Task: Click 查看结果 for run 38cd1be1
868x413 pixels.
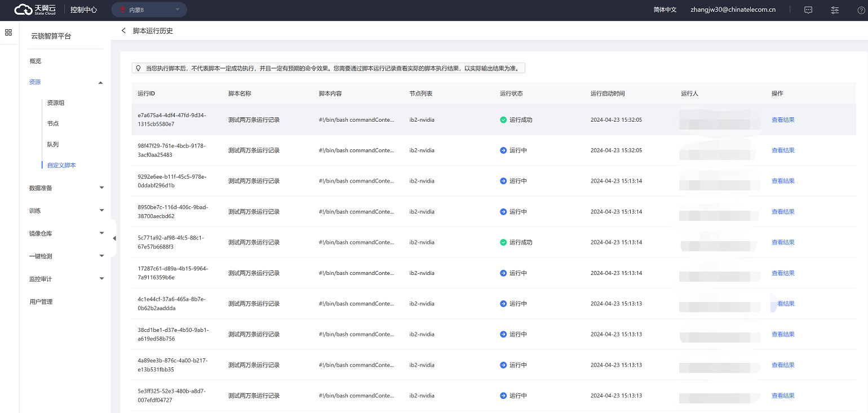Action: [x=783, y=334]
